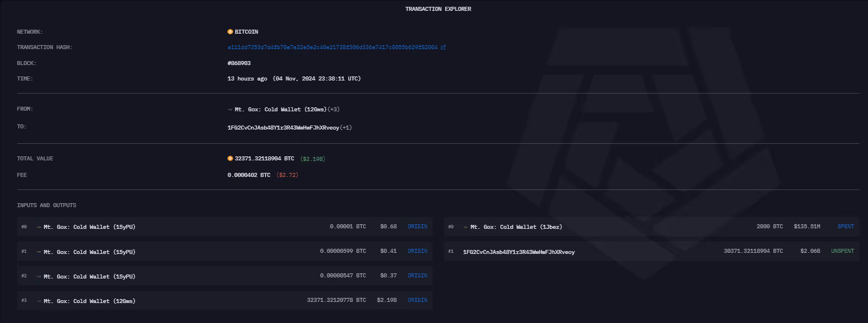
Task: Expand the (+1) additional recipients
Action: pos(346,127)
